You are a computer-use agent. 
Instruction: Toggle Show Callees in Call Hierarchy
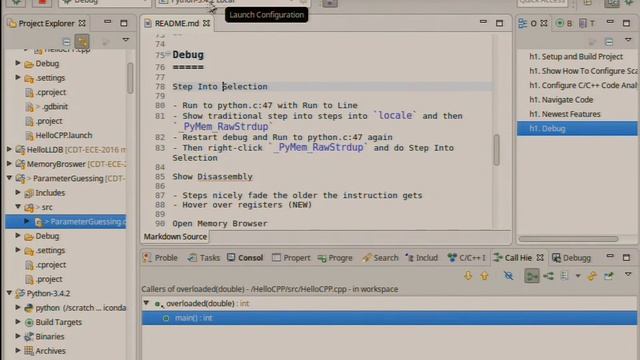549,276
